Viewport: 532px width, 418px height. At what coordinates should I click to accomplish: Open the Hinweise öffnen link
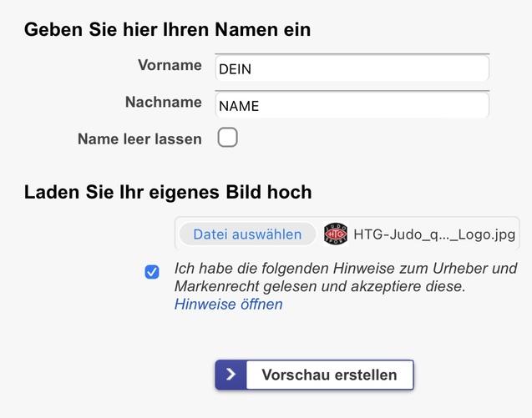tap(228, 305)
